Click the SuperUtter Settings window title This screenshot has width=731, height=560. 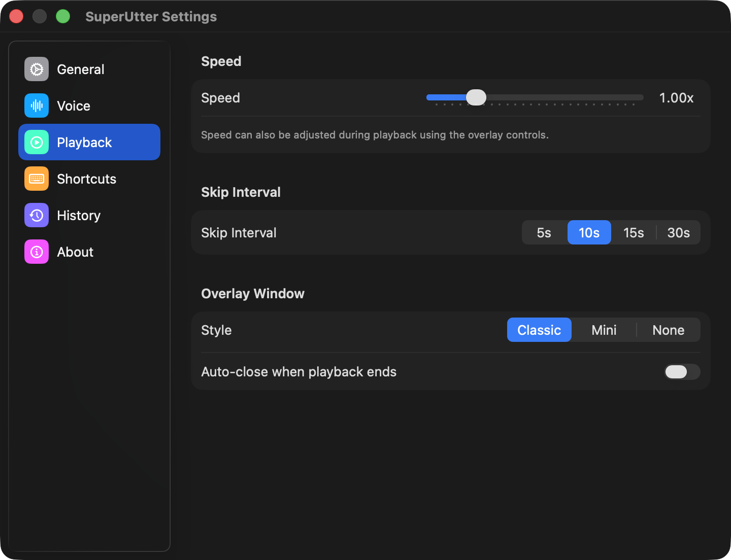(x=151, y=17)
